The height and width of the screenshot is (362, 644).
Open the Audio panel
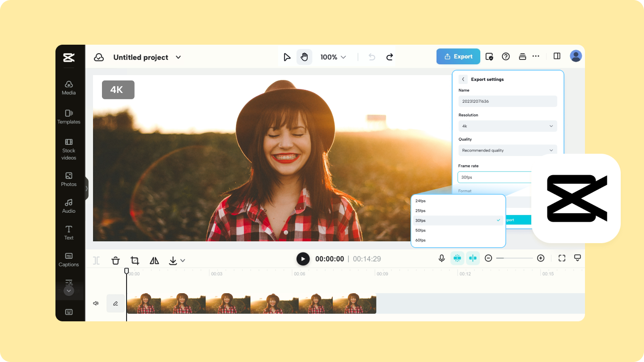[69, 206]
